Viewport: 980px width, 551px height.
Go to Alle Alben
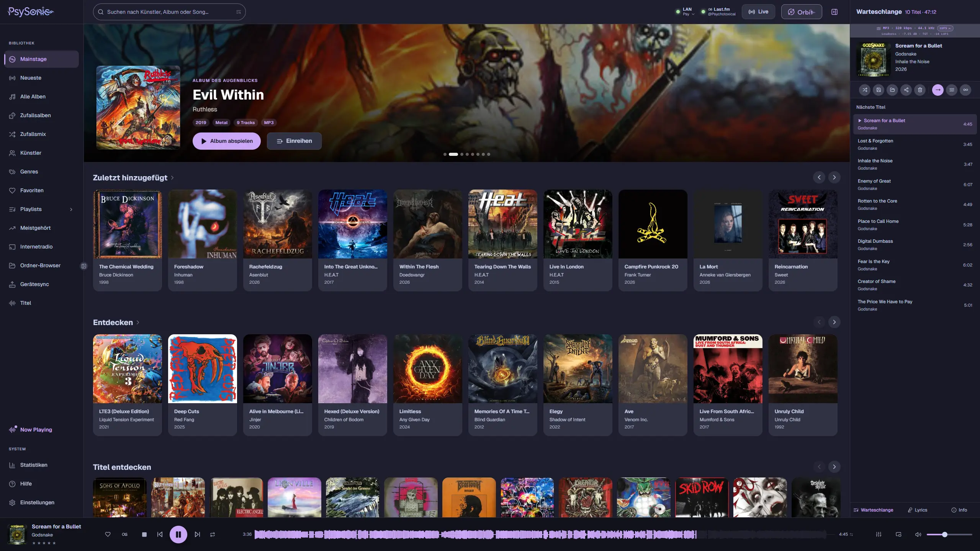(41, 97)
